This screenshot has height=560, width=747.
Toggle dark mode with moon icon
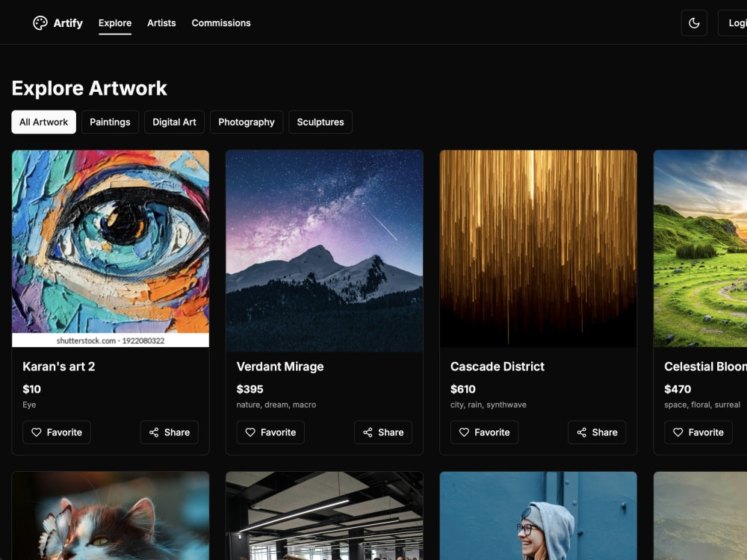(694, 23)
